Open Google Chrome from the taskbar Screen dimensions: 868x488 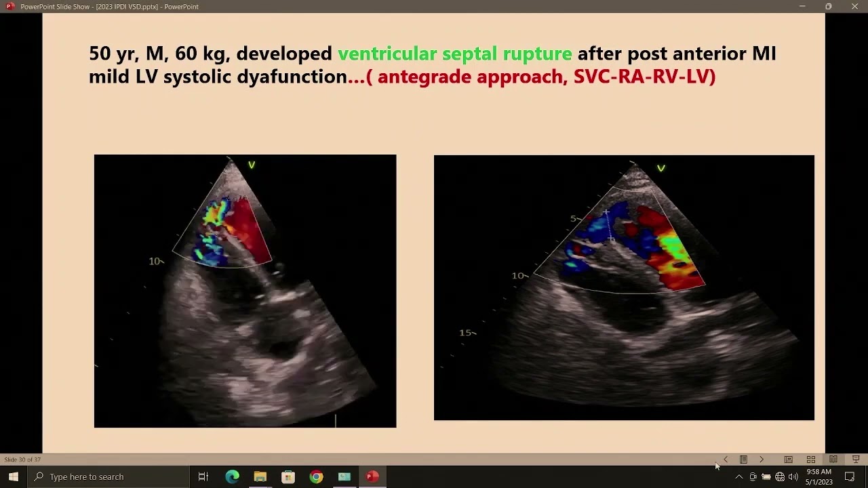tap(316, 476)
